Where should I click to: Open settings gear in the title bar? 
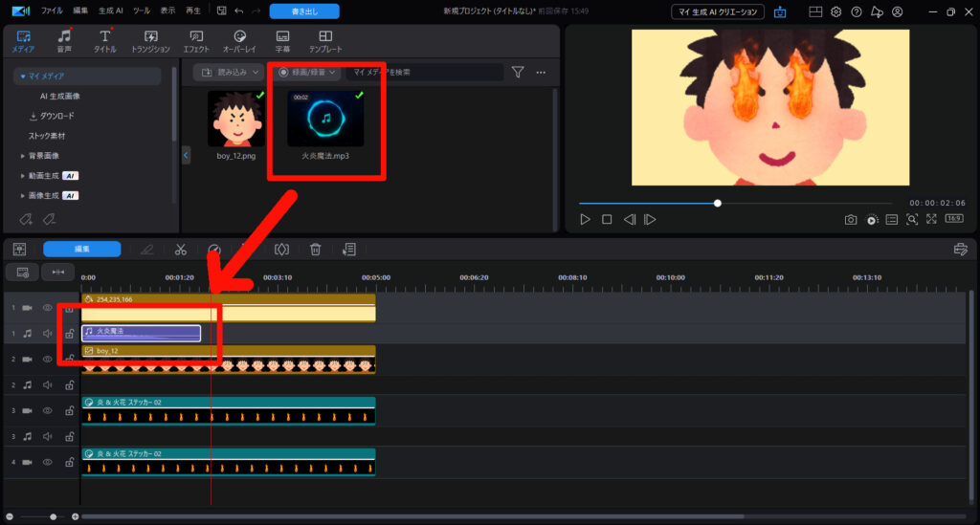click(x=835, y=11)
